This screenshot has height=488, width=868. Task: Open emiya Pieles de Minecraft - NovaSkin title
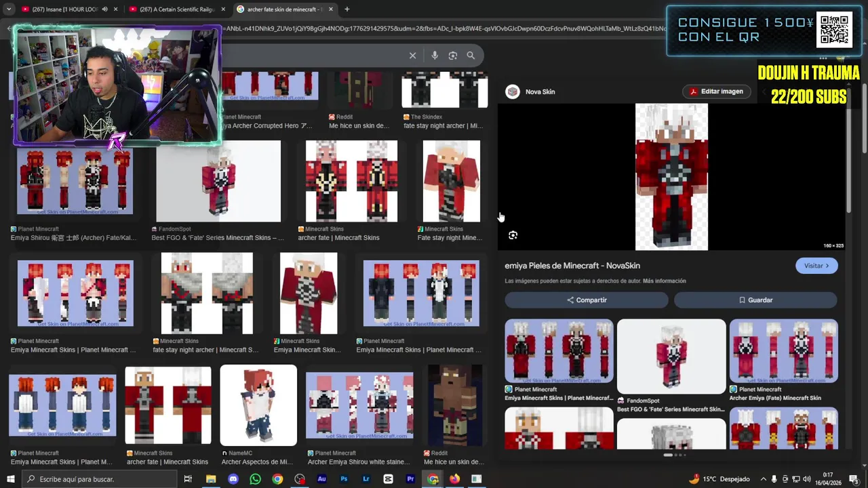coord(572,266)
